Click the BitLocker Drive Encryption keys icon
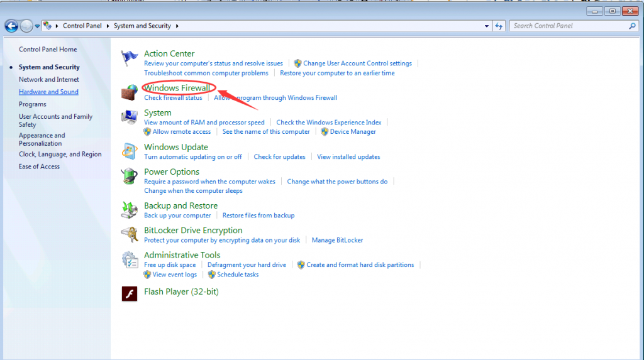 130,235
